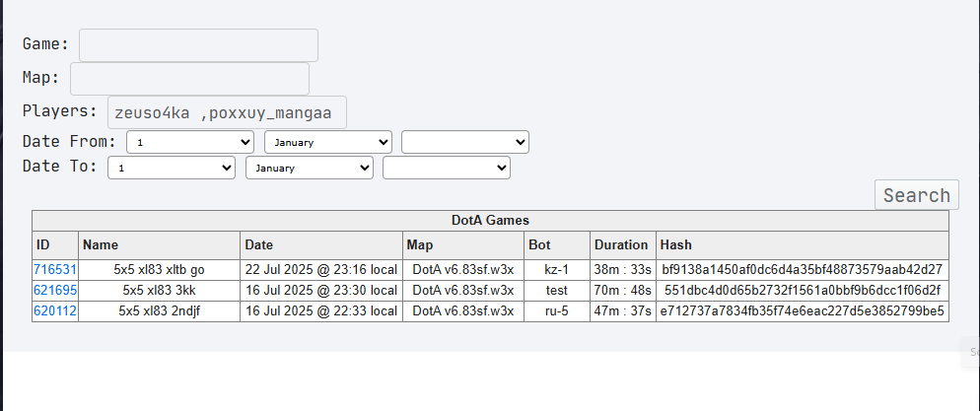Click the Bot column header
The width and height of the screenshot is (980, 411).
[x=557, y=244]
